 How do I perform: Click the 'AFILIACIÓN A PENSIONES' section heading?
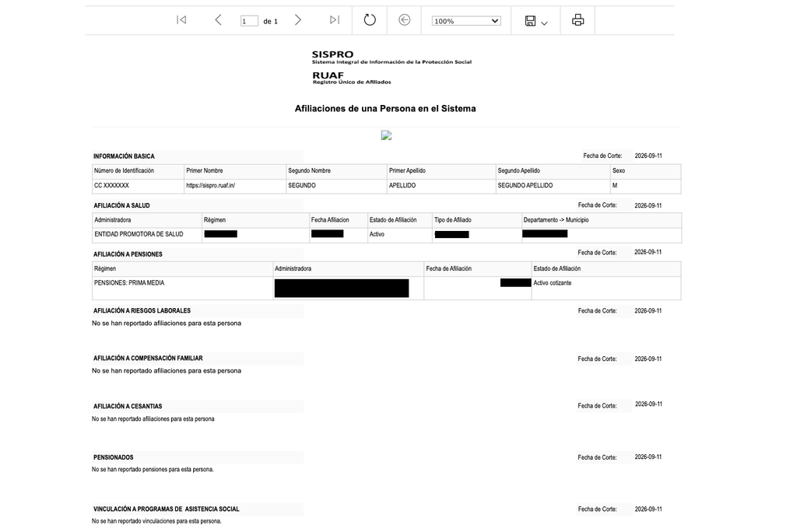click(x=128, y=254)
